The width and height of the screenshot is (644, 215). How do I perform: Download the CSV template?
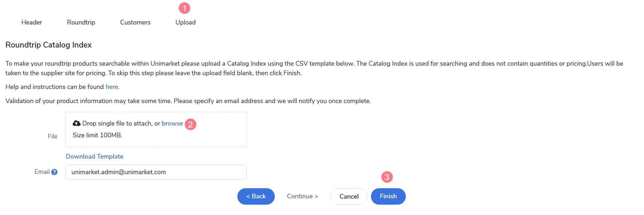94,157
